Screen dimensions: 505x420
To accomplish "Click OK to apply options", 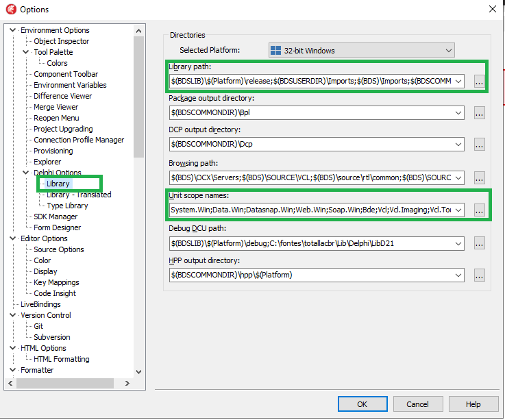I will point(362,404).
